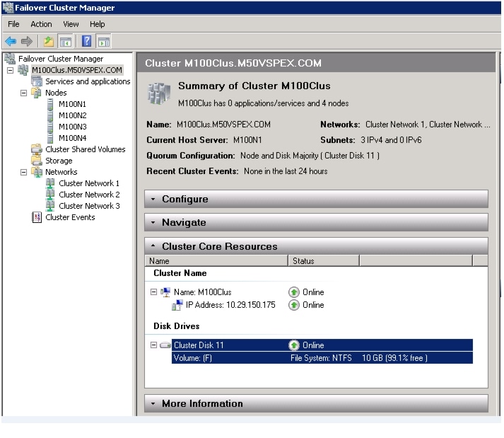504x438 pixels.
Task: Click the Failover Cluster Manager root icon
Action: pos(10,59)
